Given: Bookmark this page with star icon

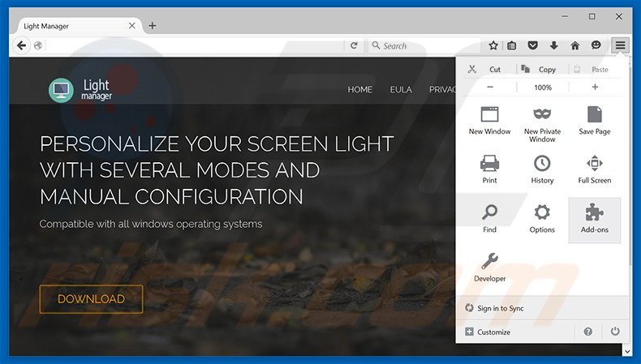Looking at the screenshot, I should click(x=493, y=45).
